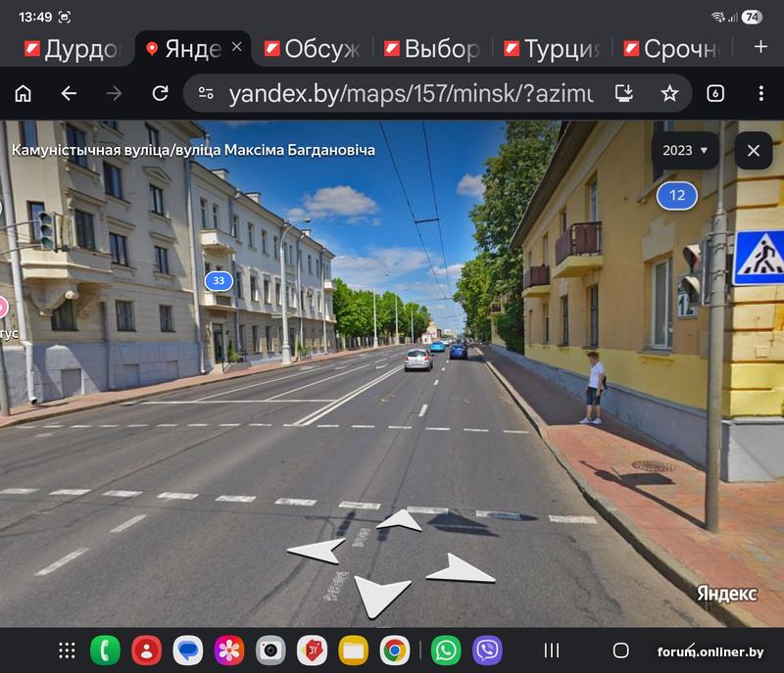Viewport: 784px width, 673px height.
Task: Open the Camera app
Action: [x=270, y=650]
